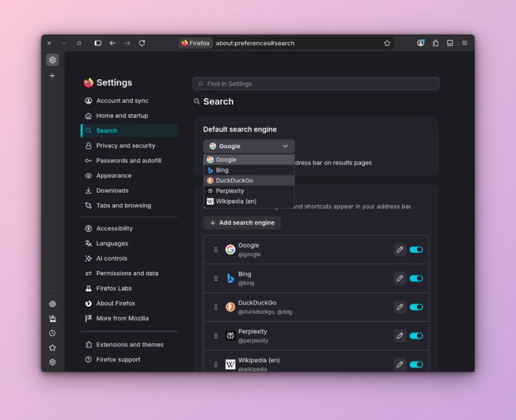Open the hamburger application menu
Image resolution: width=516 pixels, height=420 pixels.
[x=465, y=43]
